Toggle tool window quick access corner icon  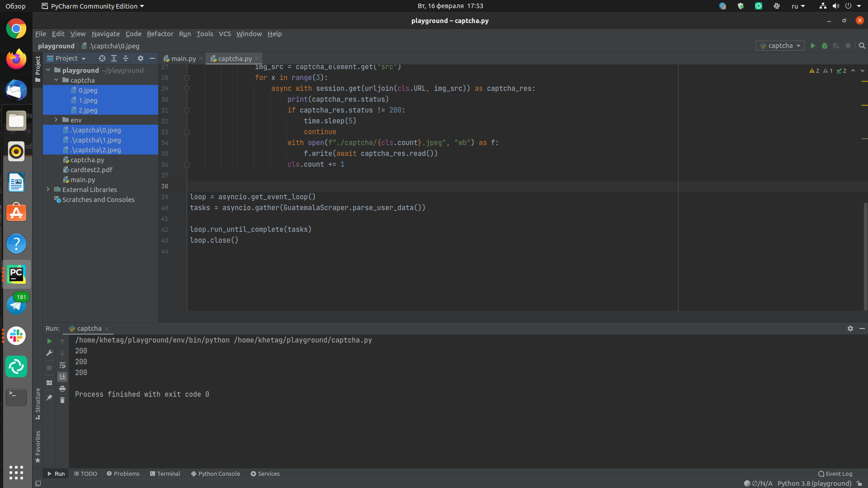(x=38, y=483)
